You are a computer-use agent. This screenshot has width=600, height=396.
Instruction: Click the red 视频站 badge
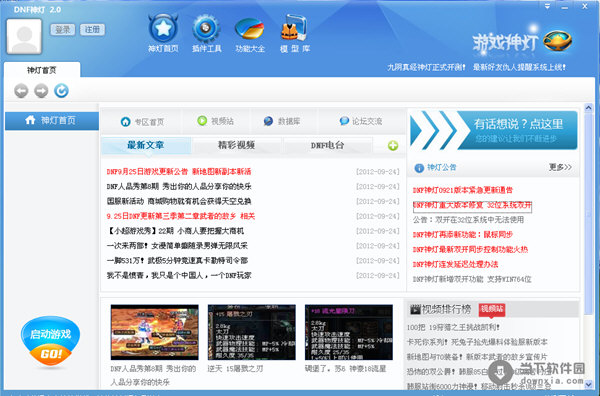click(x=492, y=309)
